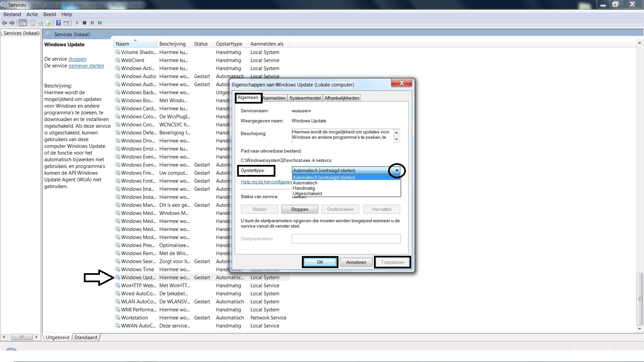Click the Startparameters input field
The image size is (644, 362).
pyautogui.click(x=346, y=239)
